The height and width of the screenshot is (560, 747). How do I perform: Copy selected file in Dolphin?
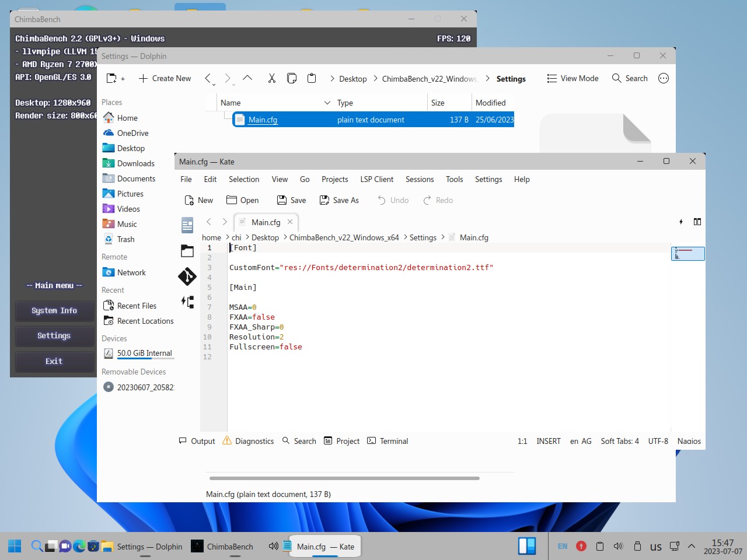point(292,78)
